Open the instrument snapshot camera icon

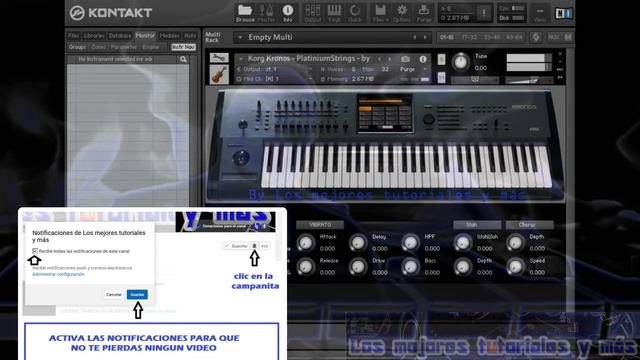405,59
